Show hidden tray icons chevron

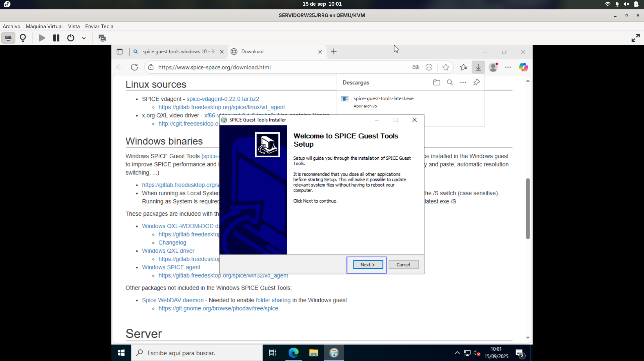coord(457,353)
